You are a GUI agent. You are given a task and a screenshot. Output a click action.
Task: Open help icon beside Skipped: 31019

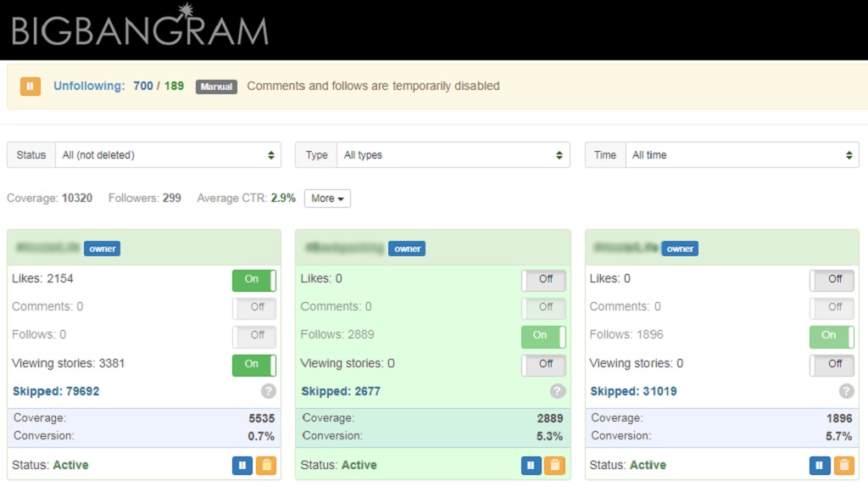click(847, 391)
